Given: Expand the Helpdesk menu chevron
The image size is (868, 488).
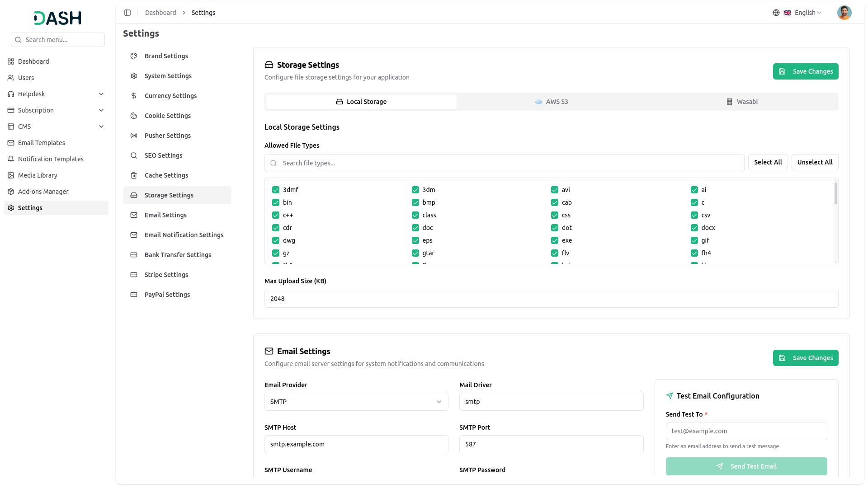Looking at the screenshot, I should click(101, 94).
